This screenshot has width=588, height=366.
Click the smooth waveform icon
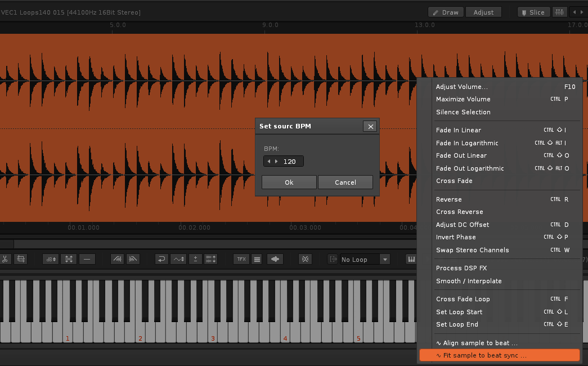tap(178, 259)
